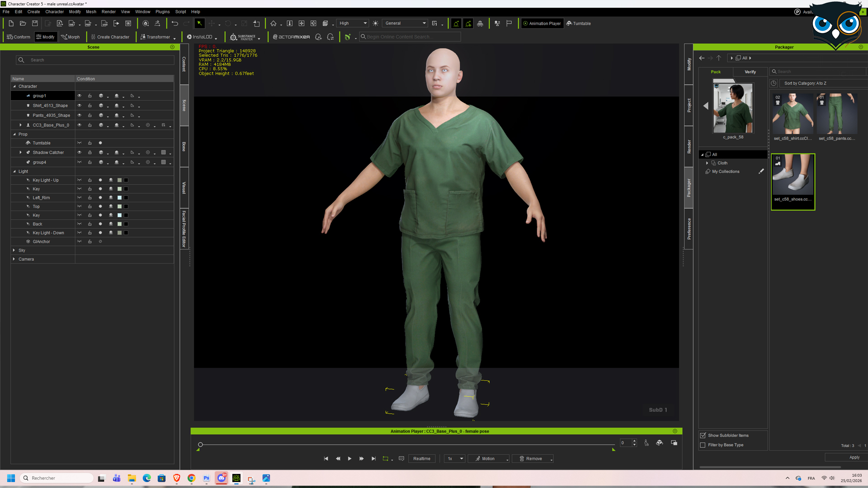The height and width of the screenshot is (488, 868).
Task: Click the Undo arrow icon in toolbar
Action: pos(175,23)
